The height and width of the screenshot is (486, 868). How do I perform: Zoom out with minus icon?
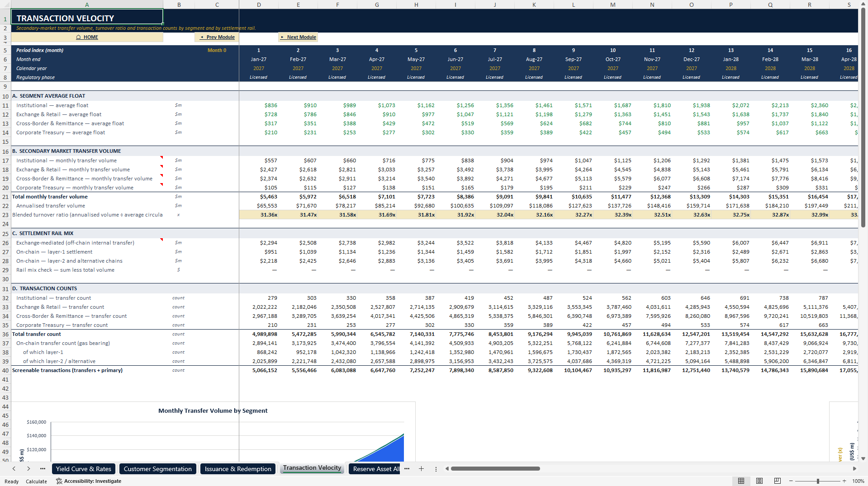coord(791,481)
